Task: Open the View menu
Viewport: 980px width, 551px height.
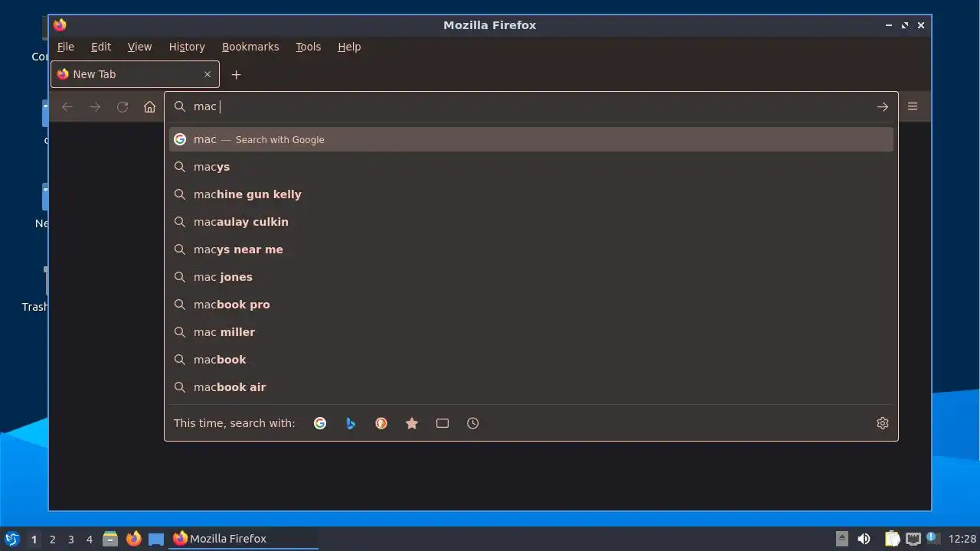Action: coord(139,47)
